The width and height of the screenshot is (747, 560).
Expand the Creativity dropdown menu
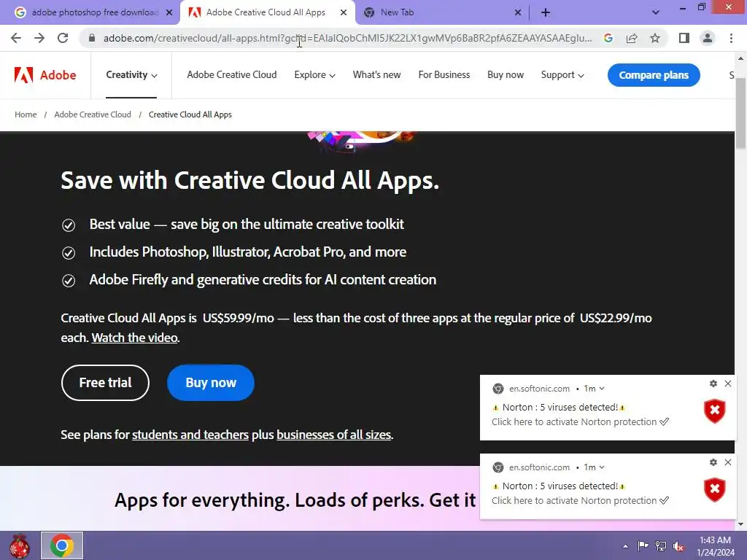131,75
